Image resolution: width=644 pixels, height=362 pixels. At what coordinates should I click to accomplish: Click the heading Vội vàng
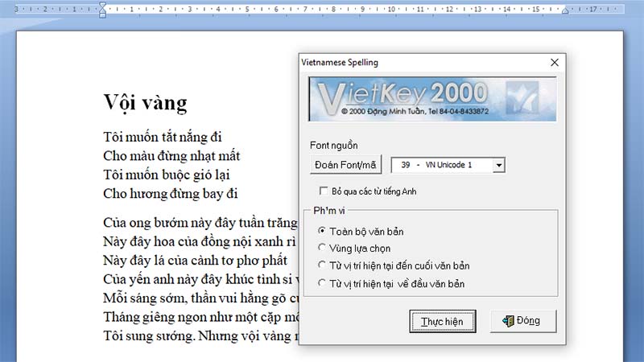146,102
